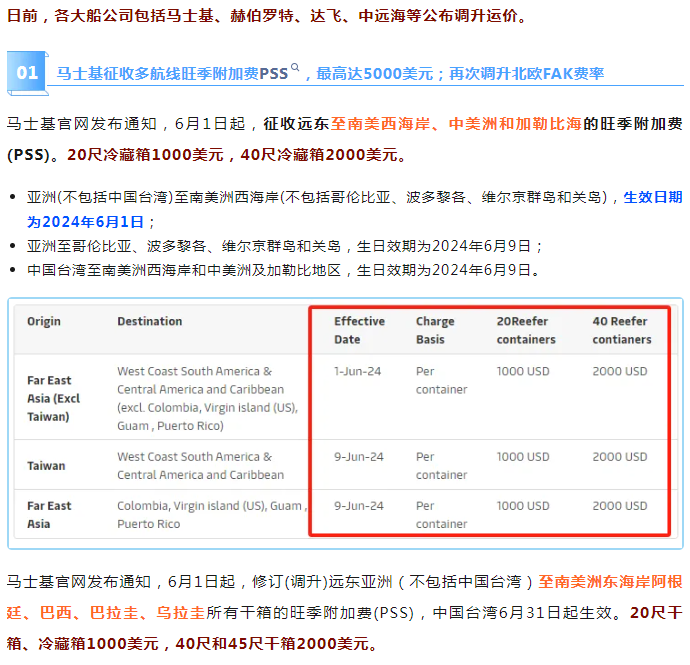Click the 20Reefer containers column header
This screenshot has width=690, height=665.
pos(526,330)
